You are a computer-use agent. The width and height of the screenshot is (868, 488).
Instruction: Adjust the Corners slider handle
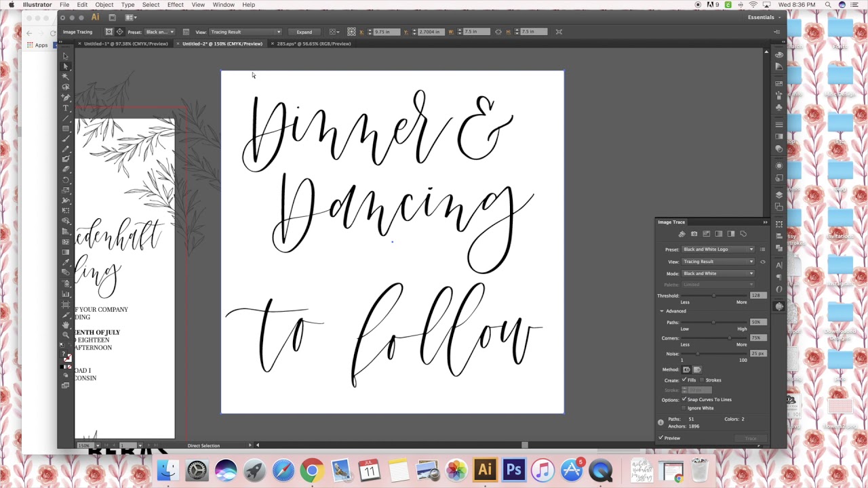(730, 338)
